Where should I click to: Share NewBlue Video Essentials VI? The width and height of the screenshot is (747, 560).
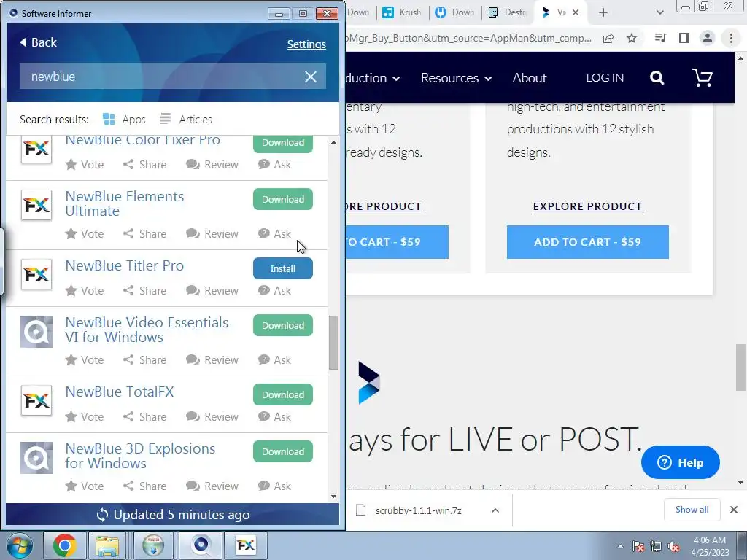click(x=145, y=360)
